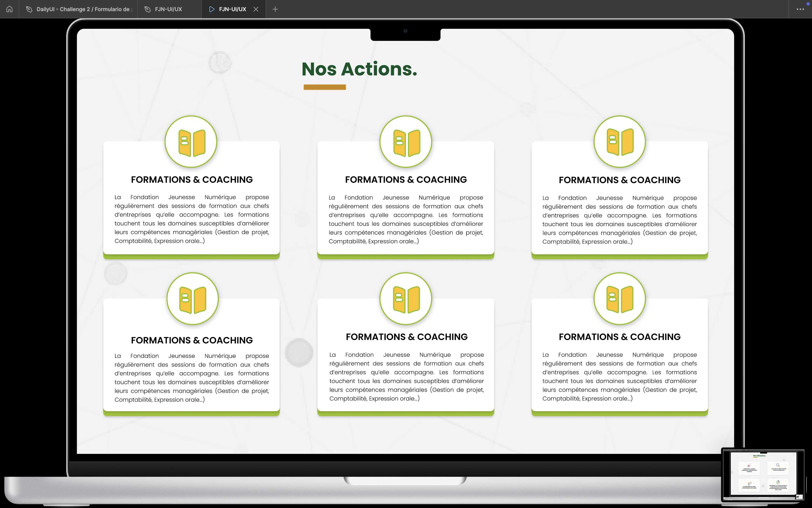Switch to DailyUI - Challenge 2 tab
This screenshot has width=812, height=508.
[x=78, y=9]
